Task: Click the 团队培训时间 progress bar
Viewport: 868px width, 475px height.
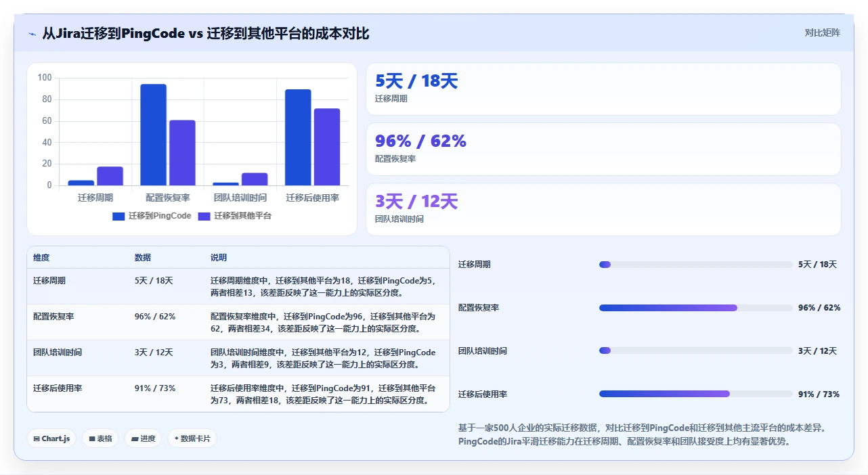Action: coord(695,350)
